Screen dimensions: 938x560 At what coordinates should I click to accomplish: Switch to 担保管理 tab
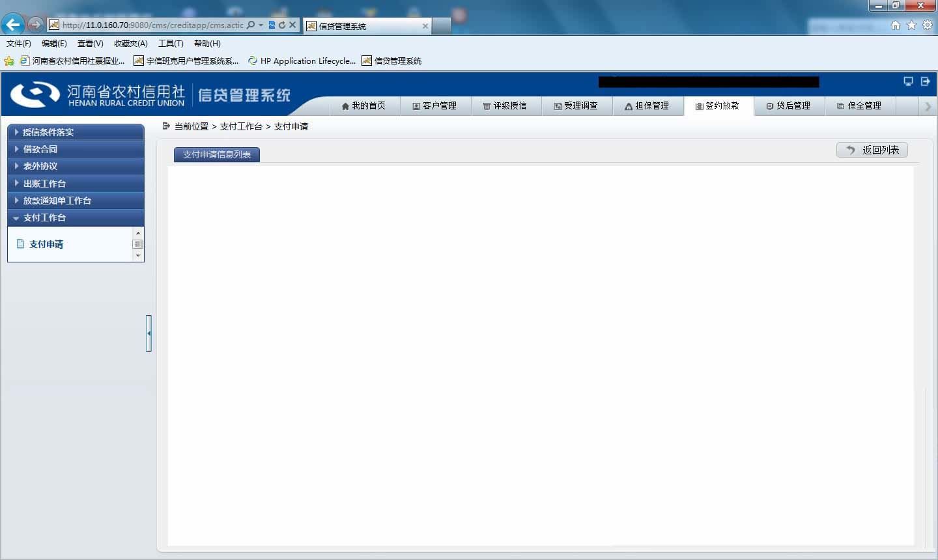[648, 106]
